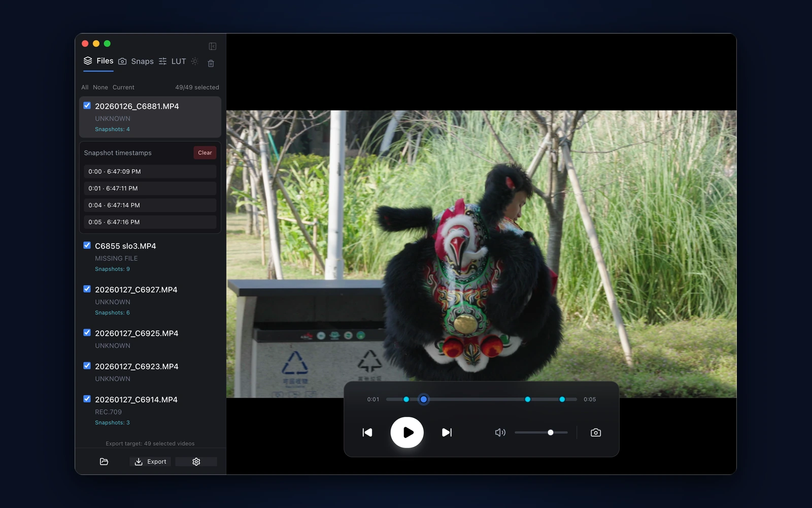This screenshot has height=508, width=812.
Task: Click '49/49 selected' counter
Action: tap(197, 87)
